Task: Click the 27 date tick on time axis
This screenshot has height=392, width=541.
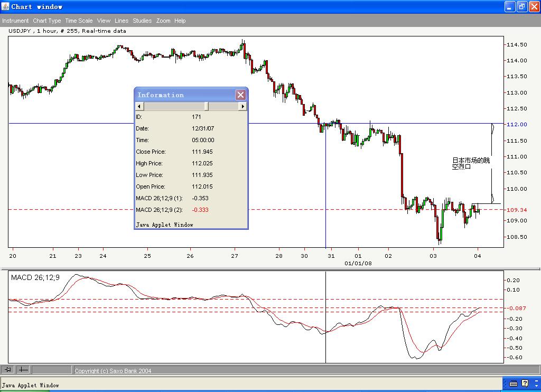Action: click(235, 256)
